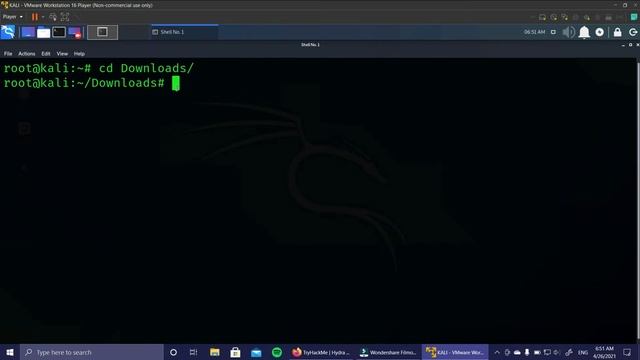Screen dimensions: 640x360
Task: Click the VMware network adapter device icon
Action: (x=564, y=17)
